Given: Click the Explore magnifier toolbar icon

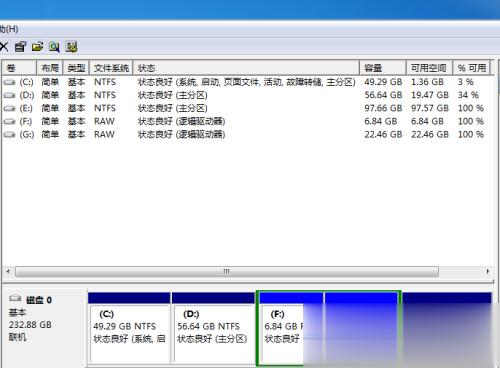Looking at the screenshot, I should [x=54, y=47].
